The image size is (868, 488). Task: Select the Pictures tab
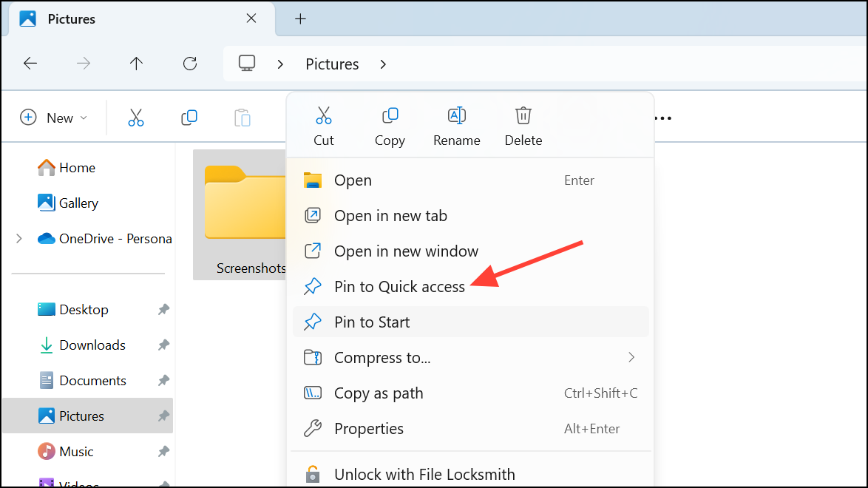(72, 18)
